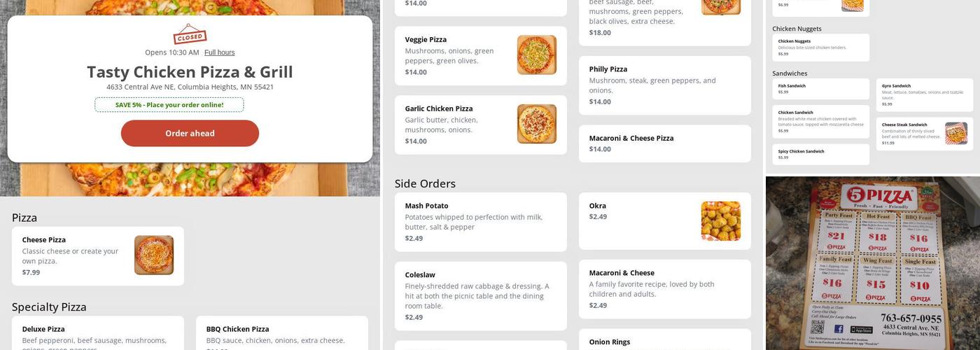980x350 pixels.
Task: View the Okra side order image
Action: click(x=721, y=221)
